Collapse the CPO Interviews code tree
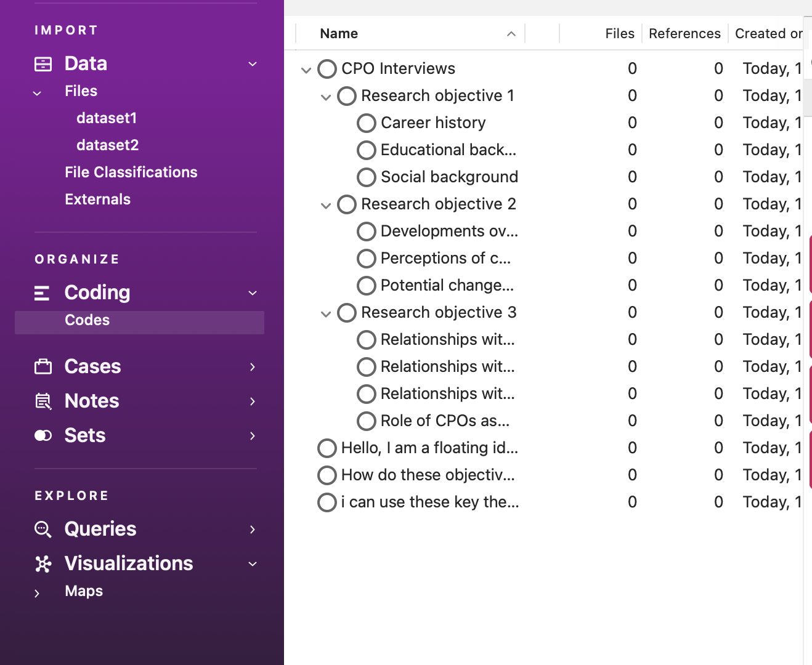Screen dimensions: 812x665 coord(306,70)
